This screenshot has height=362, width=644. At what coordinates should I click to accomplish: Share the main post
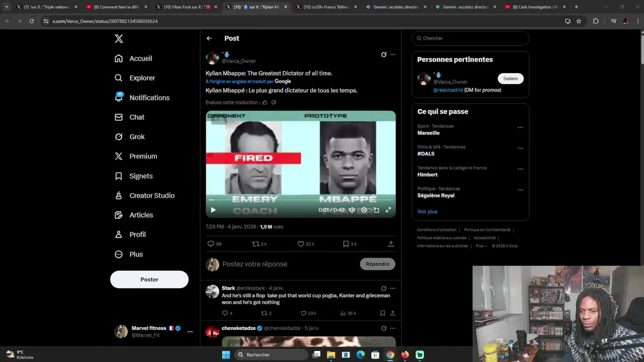click(391, 244)
